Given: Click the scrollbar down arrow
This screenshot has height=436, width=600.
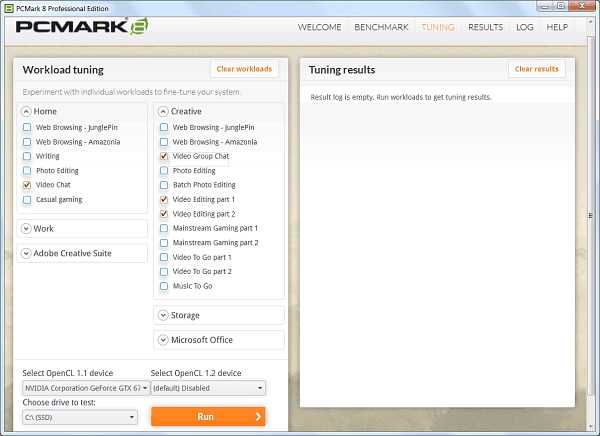Looking at the screenshot, I should (x=591, y=426).
